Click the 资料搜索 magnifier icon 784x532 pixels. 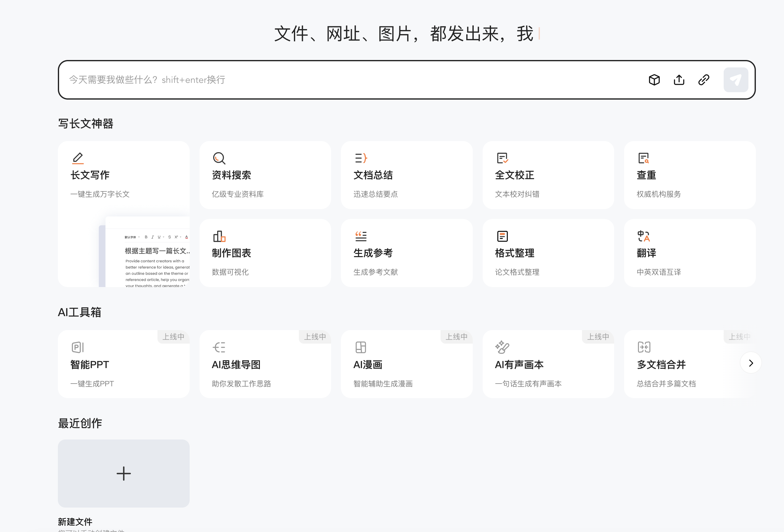click(219, 158)
